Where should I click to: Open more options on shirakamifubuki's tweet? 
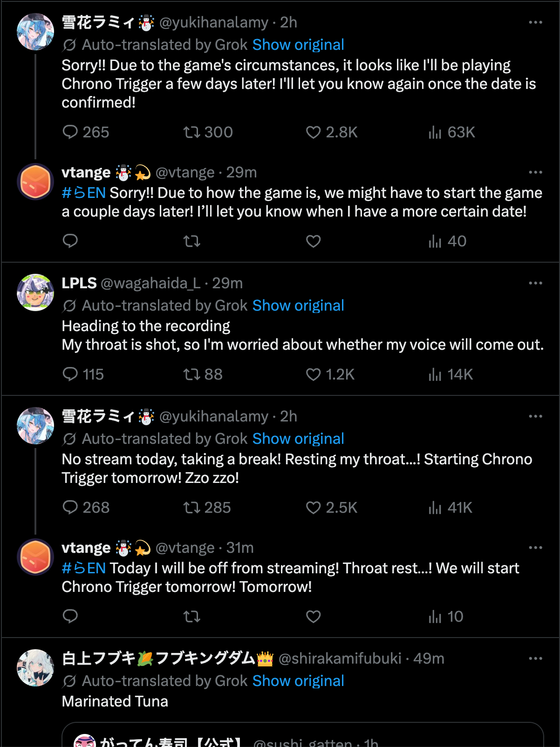click(535, 659)
